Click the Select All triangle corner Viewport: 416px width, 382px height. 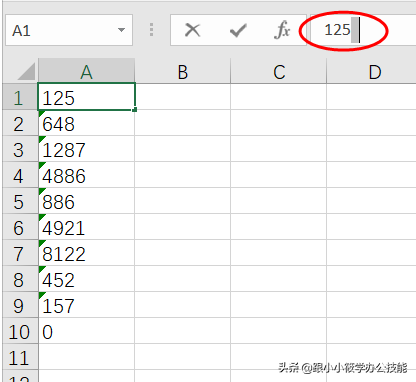click(x=26, y=72)
